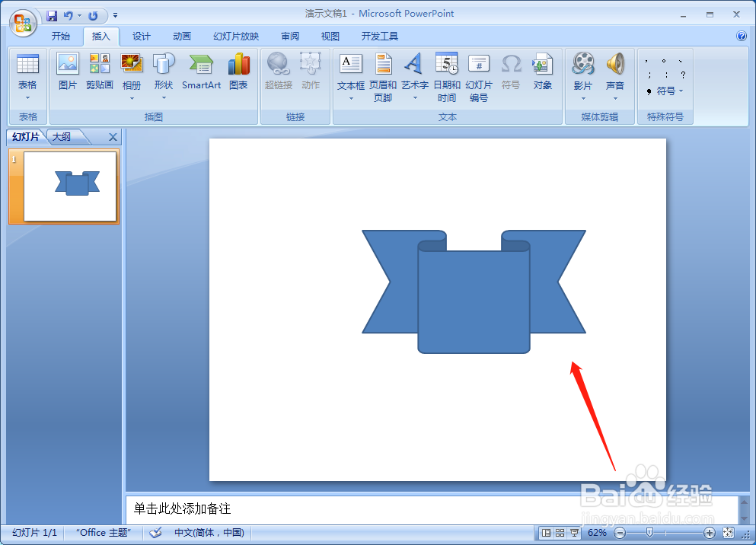Select slide 1 thumbnail
The image size is (756, 545).
[x=70, y=186]
